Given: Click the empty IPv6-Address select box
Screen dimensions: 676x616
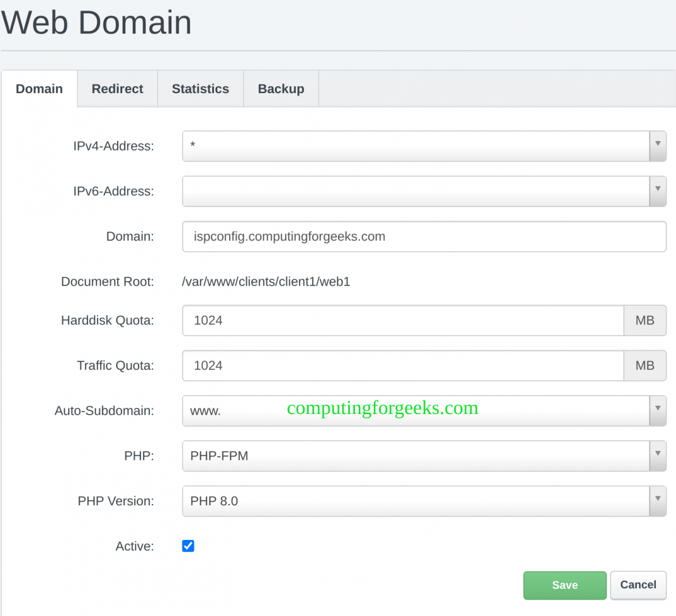Looking at the screenshot, I should 416,191.
